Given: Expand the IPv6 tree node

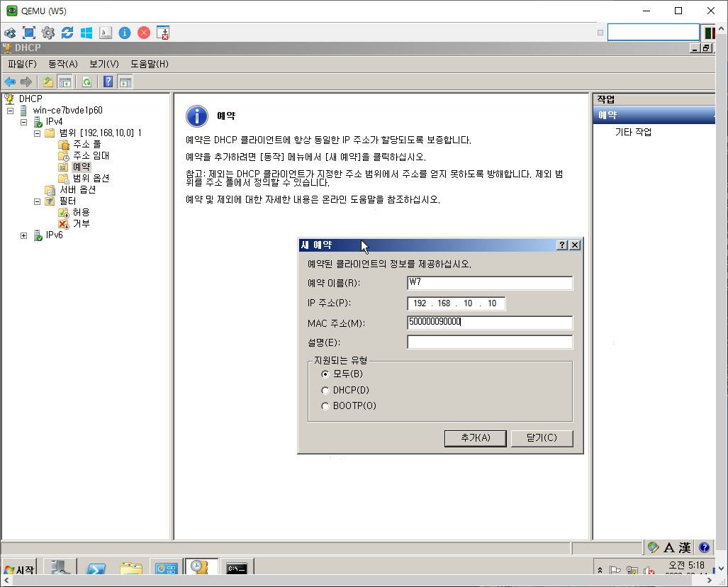Looking at the screenshot, I should tap(23, 236).
